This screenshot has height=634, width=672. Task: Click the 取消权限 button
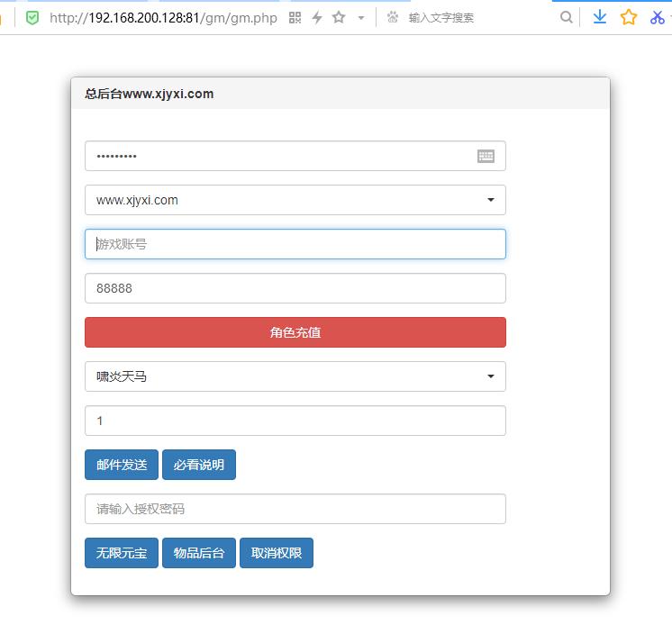coord(276,553)
